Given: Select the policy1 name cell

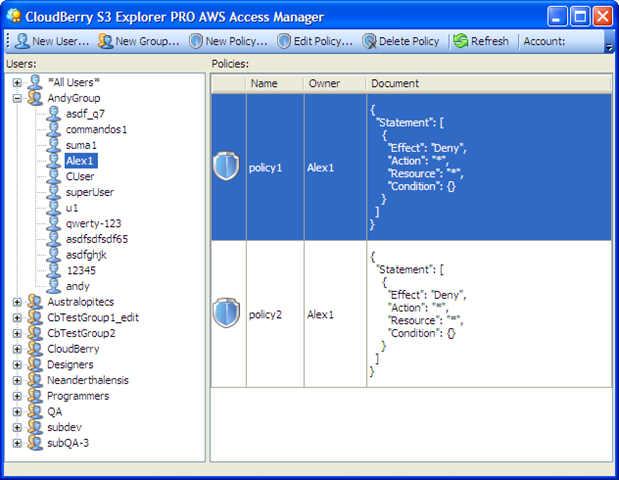Looking at the screenshot, I should (x=275, y=167).
